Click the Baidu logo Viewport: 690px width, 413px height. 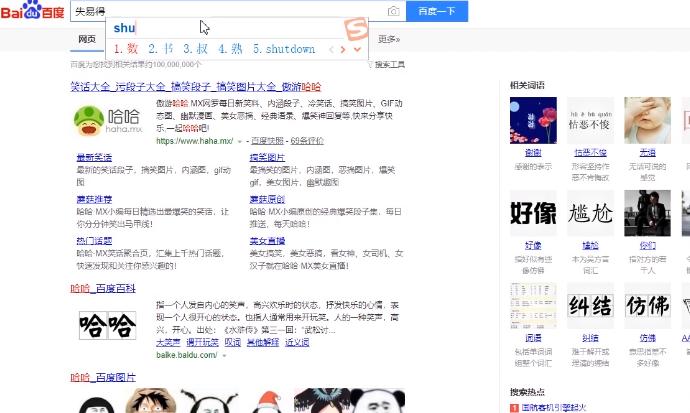pyautogui.click(x=33, y=11)
